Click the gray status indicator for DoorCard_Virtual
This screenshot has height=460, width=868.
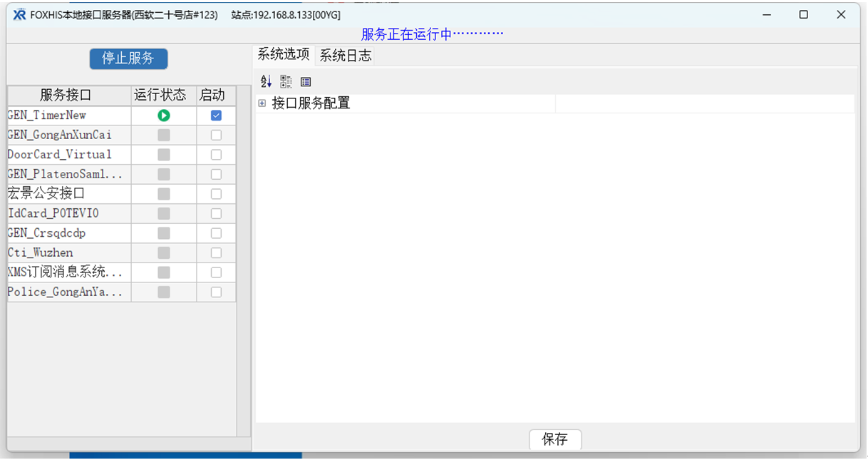[162, 154]
